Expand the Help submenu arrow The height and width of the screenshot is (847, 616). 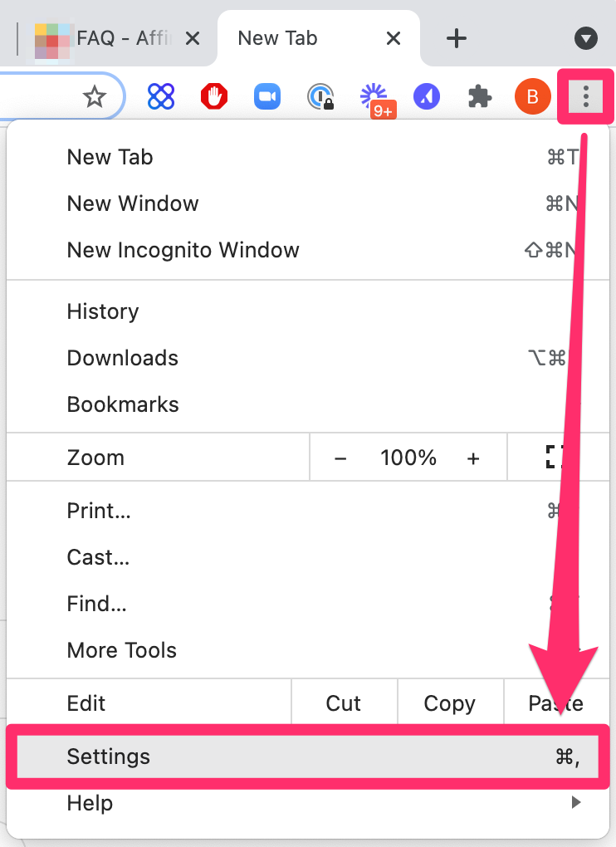tap(574, 802)
